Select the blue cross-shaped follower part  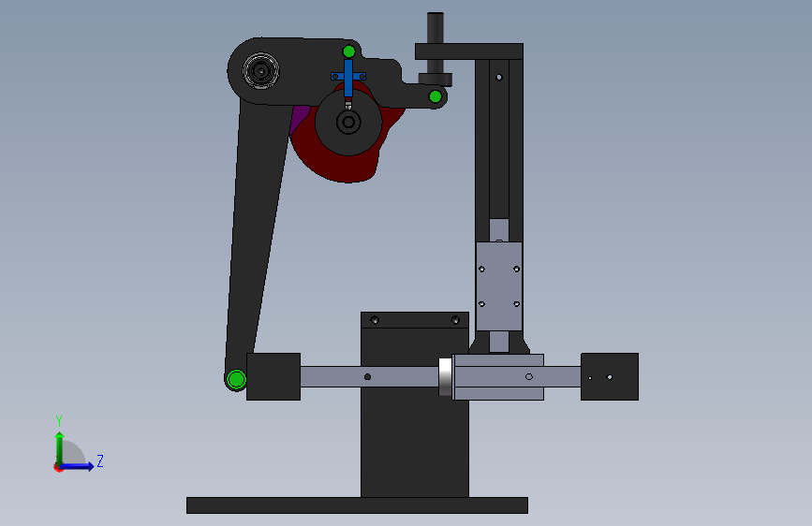click(x=348, y=78)
